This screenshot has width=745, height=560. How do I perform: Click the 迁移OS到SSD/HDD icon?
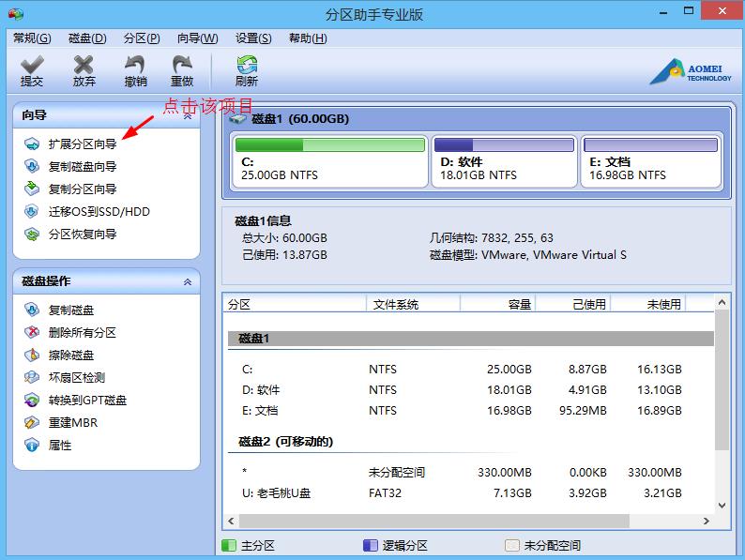point(32,211)
